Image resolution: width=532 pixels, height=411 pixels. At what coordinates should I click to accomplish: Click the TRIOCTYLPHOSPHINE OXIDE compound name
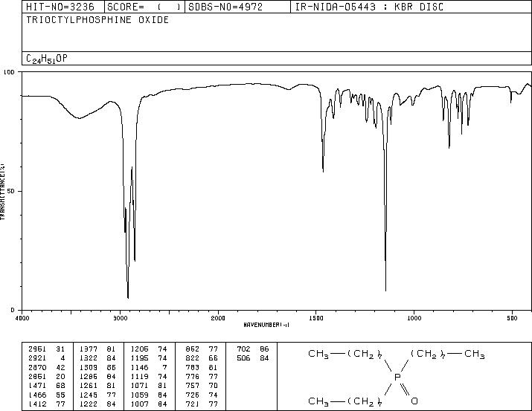[x=97, y=20]
